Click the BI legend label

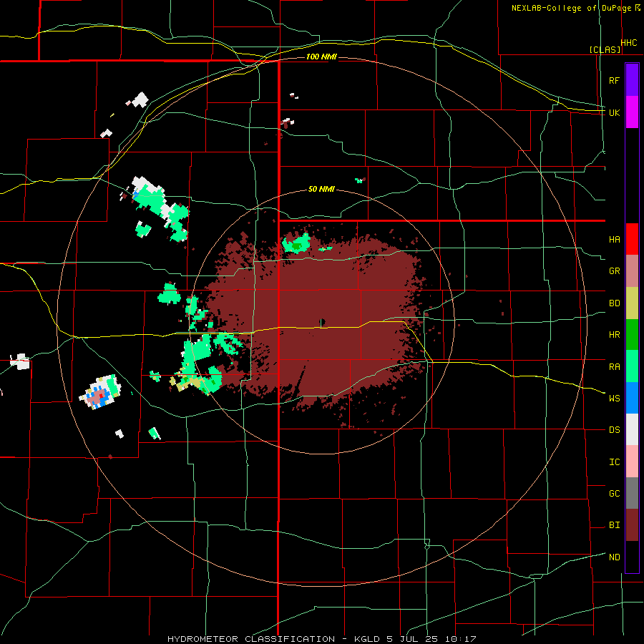tap(614, 525)
